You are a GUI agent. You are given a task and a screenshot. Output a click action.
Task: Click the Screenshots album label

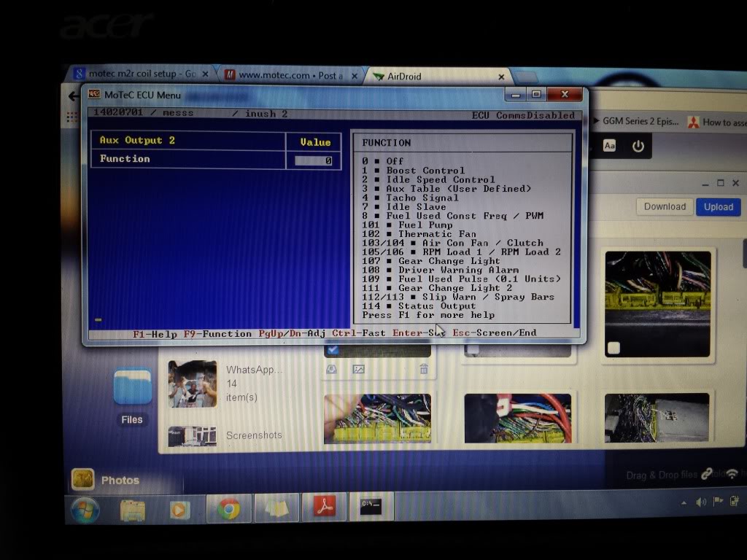click(254, 435)
